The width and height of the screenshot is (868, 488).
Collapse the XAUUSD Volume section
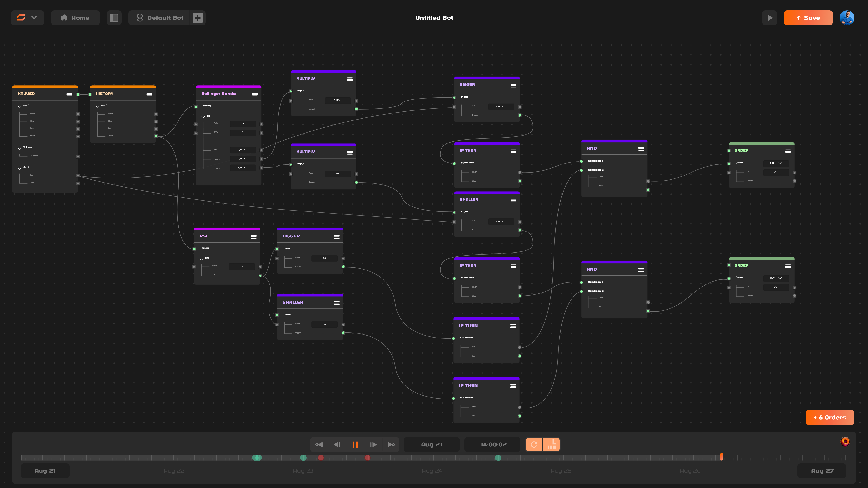(x=19, y=148)
